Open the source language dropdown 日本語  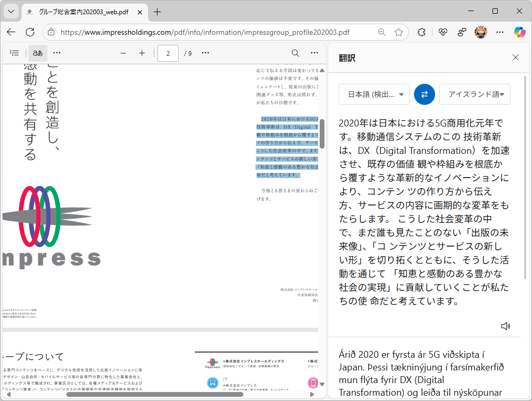373,94
